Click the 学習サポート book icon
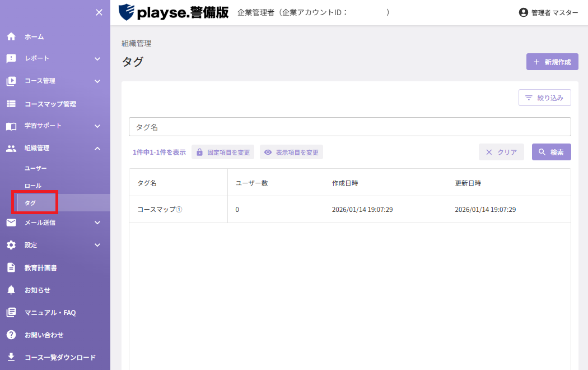The height and width of the screenshot is (370, 588). [x=11, y=126]
